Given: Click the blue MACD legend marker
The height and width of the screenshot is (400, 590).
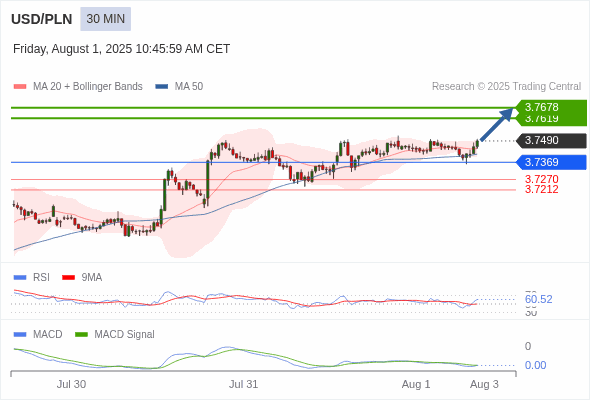Looking at the screenshot, I should 20,334.
